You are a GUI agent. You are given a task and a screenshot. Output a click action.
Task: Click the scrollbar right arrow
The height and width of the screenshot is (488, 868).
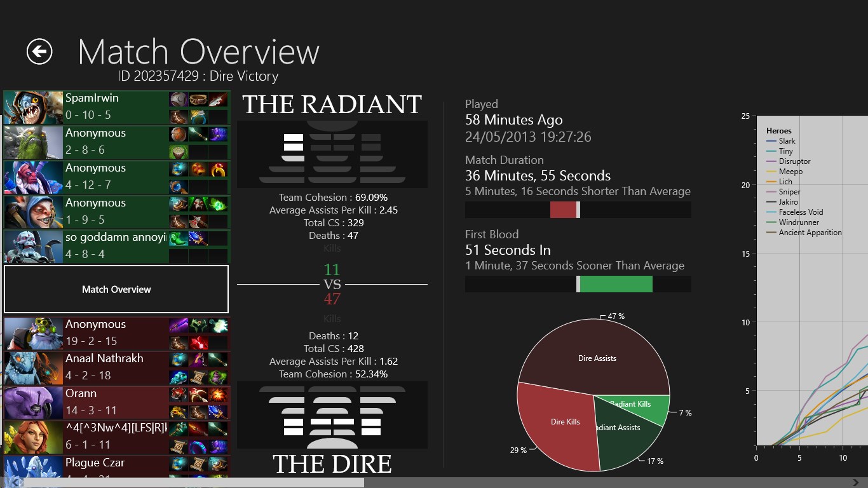[856, 483]
